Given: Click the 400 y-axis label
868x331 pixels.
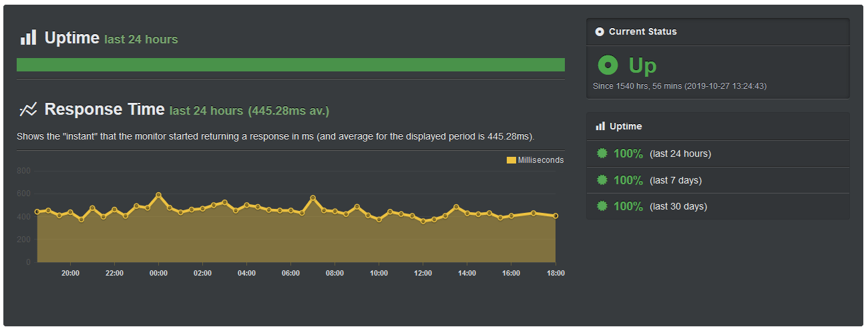Looking at the screenshot, I should click(x=24, y=216).
